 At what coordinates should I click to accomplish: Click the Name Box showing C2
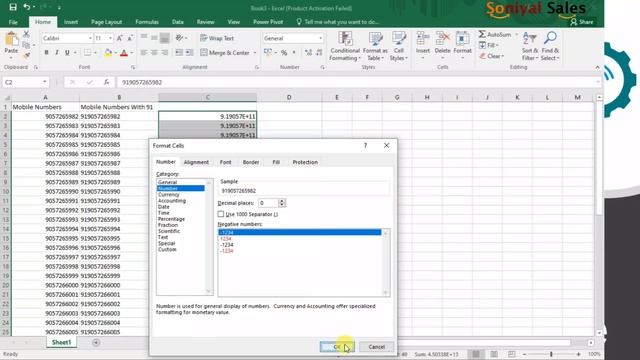(x=25, y=82)
